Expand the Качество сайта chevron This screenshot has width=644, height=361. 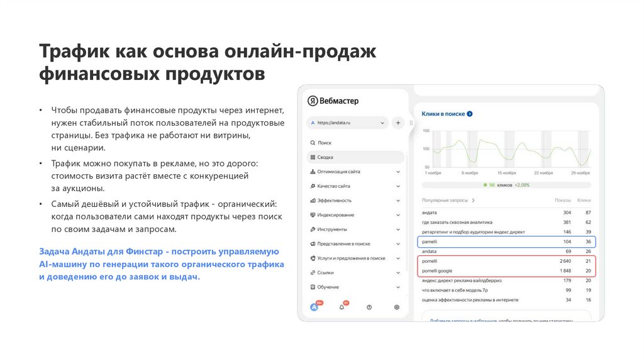point(398,186)
